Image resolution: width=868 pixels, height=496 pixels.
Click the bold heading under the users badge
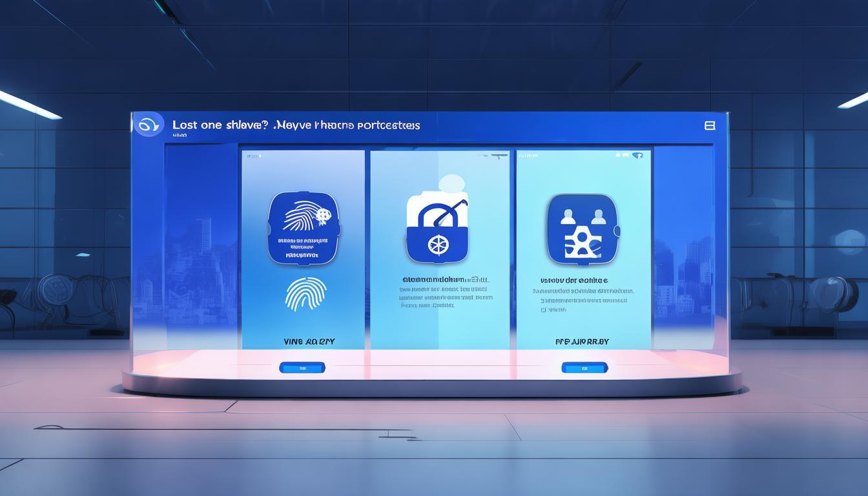[573, 281]
